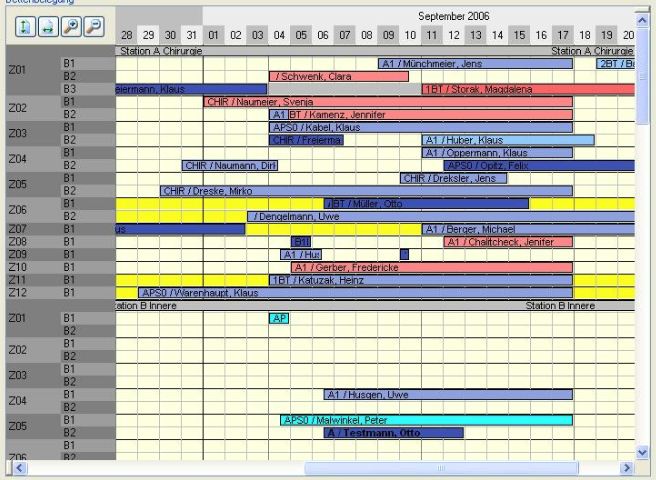Click room label Z06 in Station A
656x480 pixels.
click(x=18, y=210)
